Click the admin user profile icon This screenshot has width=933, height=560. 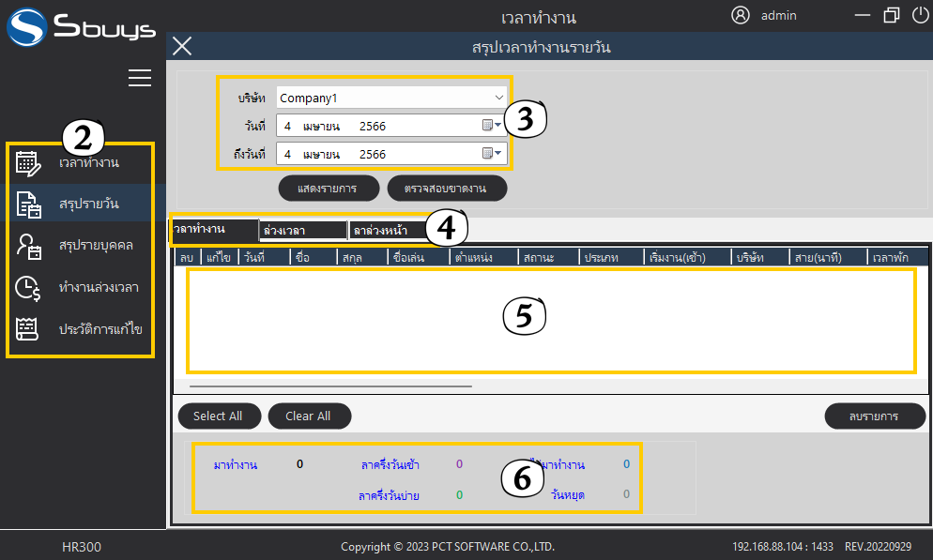(741, 15)
